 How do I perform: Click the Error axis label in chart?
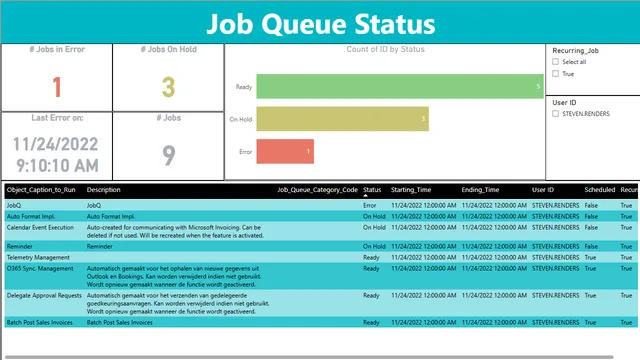[x=245, y=152]
